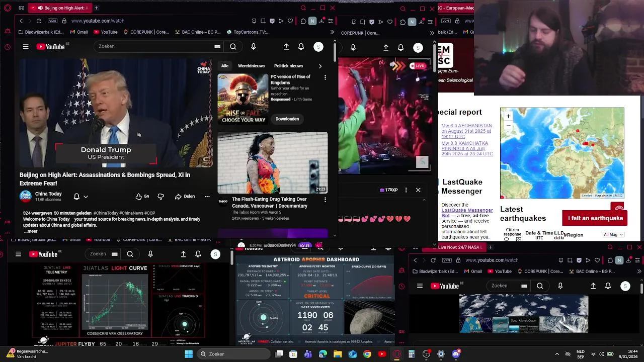
Task: Go back in the Beijing video browser window
Action: (21, 21)
